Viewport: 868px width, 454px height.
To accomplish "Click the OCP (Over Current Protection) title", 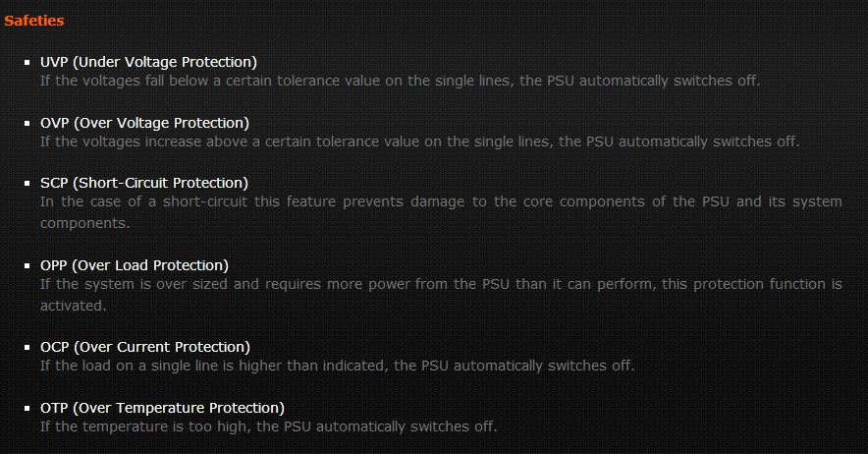I will click(x=144, y=347).
